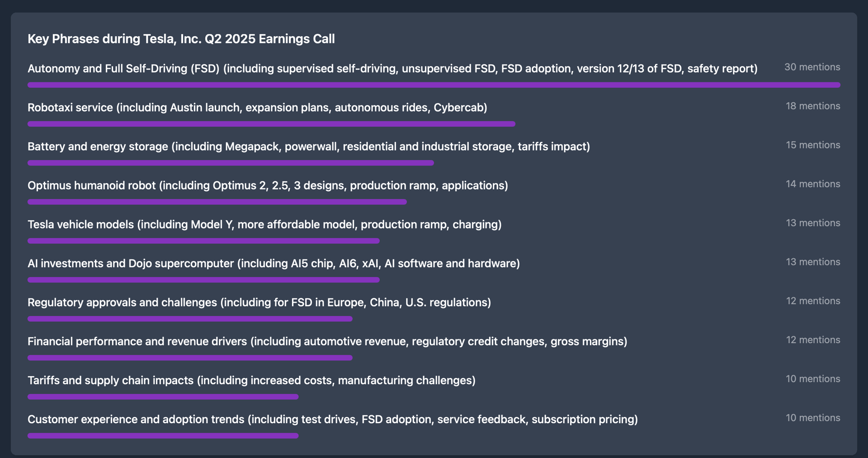This screenshot has height=458, width=868.
Task: Select Regulatory approvals and challenges phrase
Action: pos(259,302)
